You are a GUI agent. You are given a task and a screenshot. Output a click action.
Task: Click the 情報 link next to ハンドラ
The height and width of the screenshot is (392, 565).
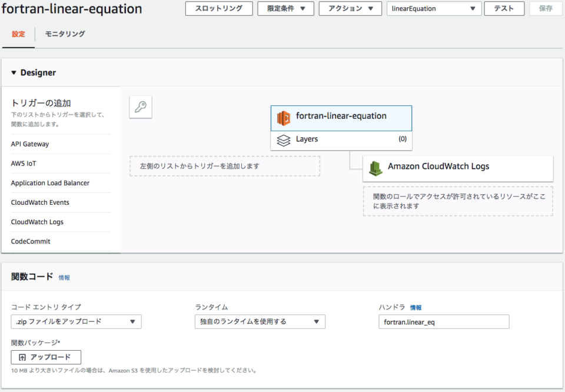pyautogui.click(x=416, y=308)
